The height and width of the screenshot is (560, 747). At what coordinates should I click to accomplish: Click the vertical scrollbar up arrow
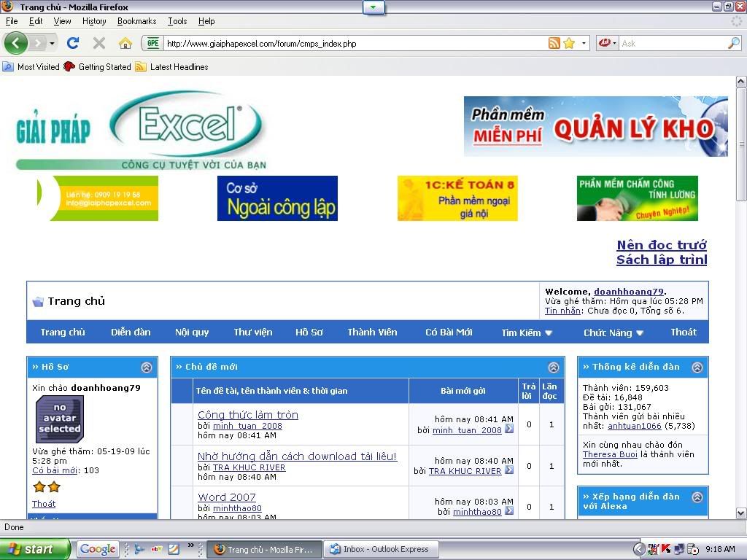tap(741, 82)
